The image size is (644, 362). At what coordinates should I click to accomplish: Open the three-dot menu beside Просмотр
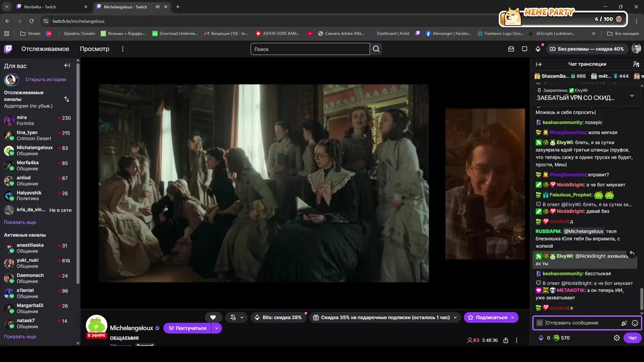[122, 49]
